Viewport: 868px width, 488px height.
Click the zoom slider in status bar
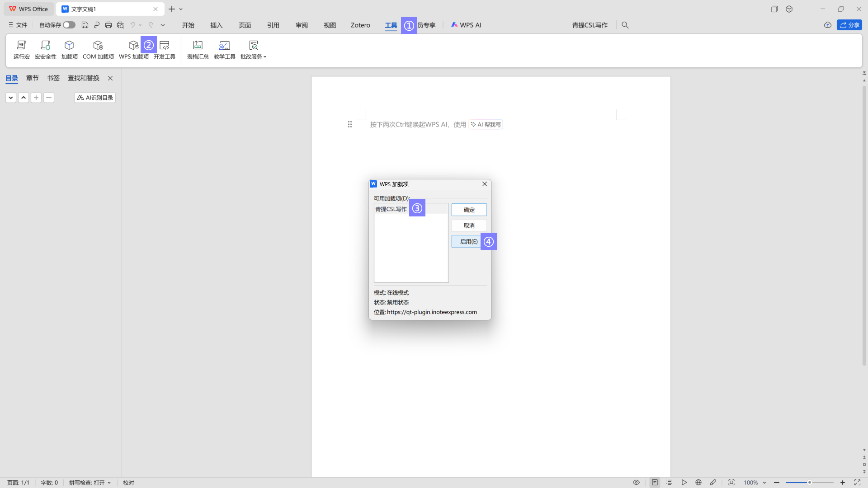point(809,483)
